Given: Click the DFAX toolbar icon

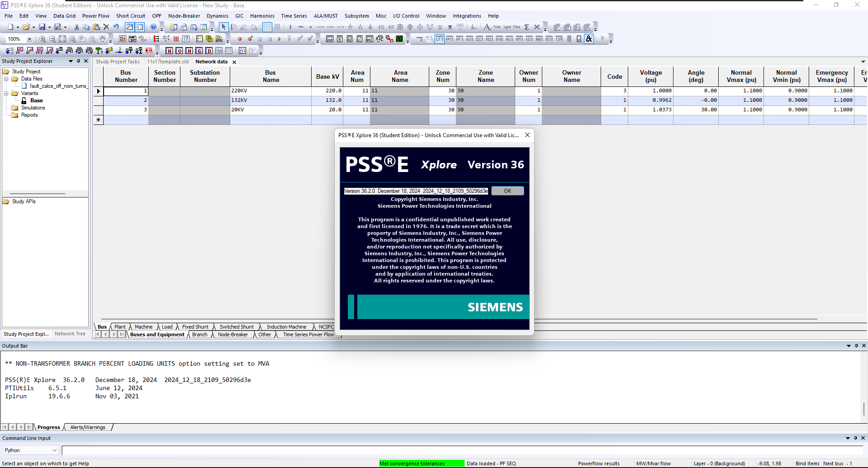Looking at the screenshot, I should click(219, 39).
